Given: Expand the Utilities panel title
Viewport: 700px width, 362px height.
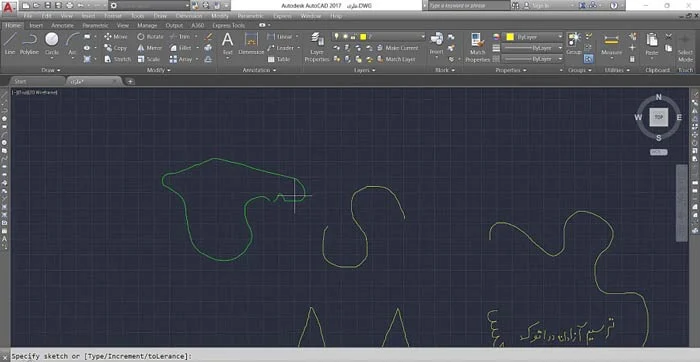Looking at the screenshot, I should pyautogui.click(x=616, y=70).
